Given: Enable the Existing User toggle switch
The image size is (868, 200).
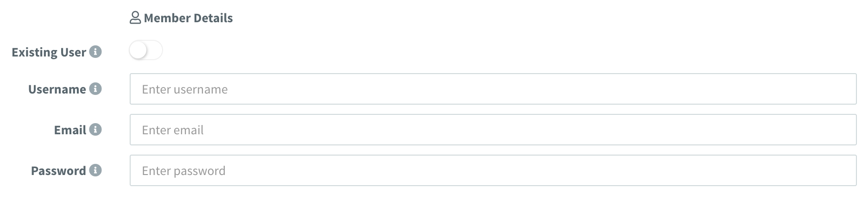Looking at the screenshot, I should (x=146, y=50).
